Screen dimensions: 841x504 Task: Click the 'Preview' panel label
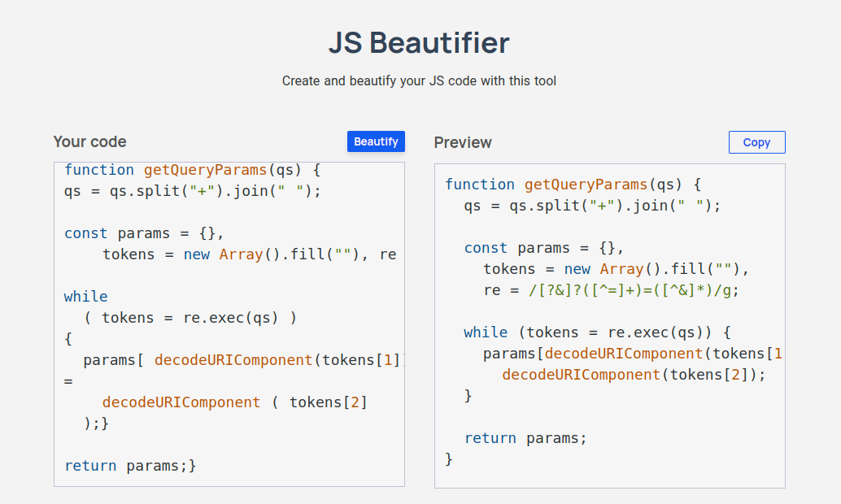click(x=463, y=142)
